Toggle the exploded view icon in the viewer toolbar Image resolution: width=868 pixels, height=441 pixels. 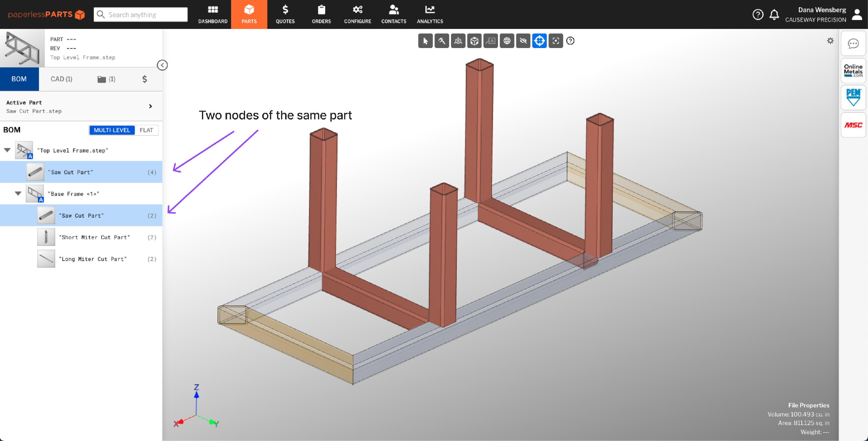(458, 41)
